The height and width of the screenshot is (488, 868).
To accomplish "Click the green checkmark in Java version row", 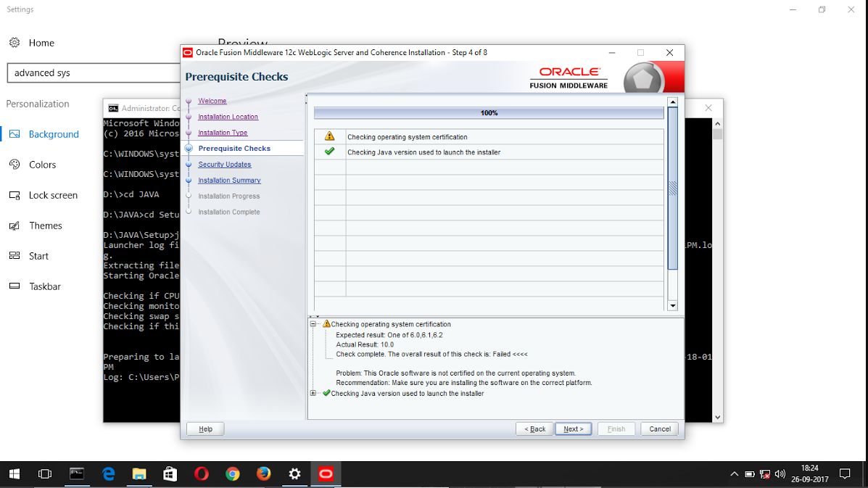I will pyautogui.click(x=329, y=151).
